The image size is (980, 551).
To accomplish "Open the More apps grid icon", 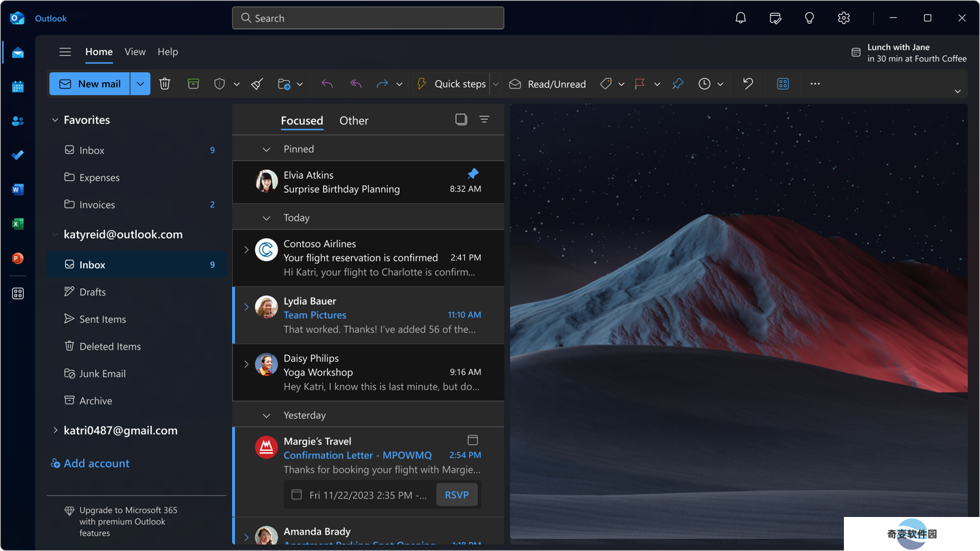I will click(x=18, y=293).
